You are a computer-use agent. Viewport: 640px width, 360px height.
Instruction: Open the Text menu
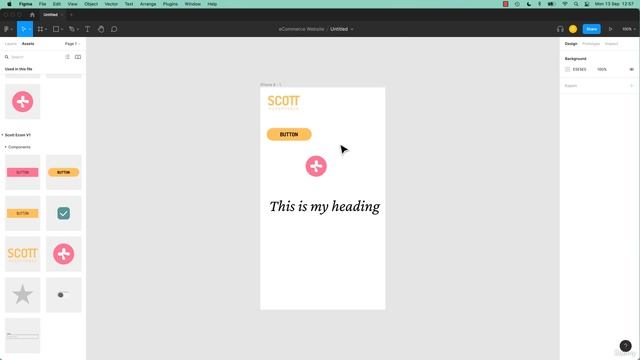point(129,4)
